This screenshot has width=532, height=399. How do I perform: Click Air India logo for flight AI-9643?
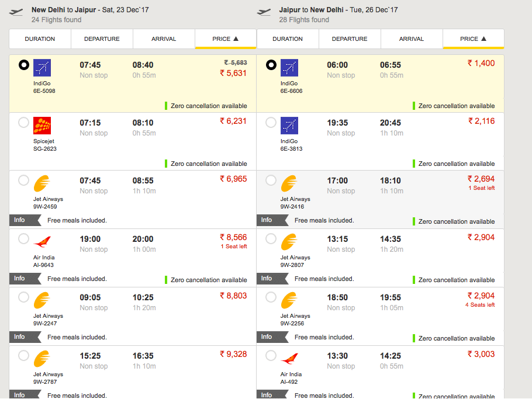pos(42,242)
